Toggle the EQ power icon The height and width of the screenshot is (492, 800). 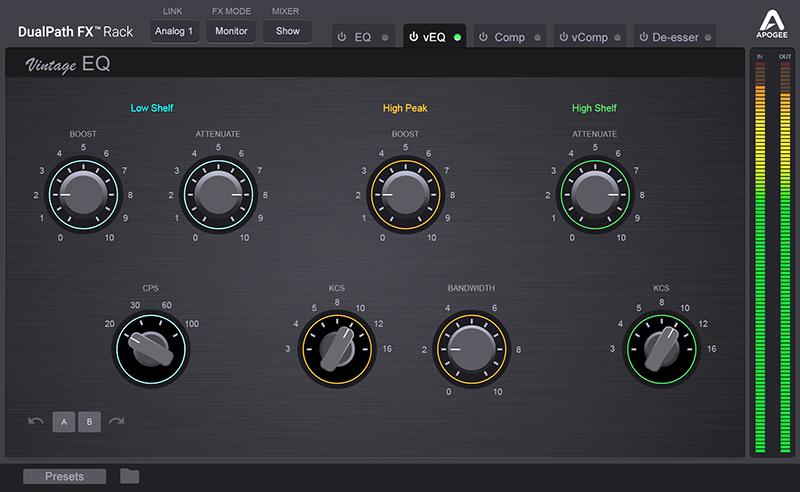click(x=342, y=37)
